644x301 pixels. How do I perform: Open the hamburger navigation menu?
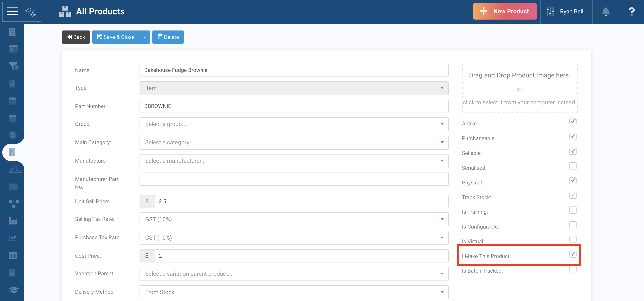[x=12, y=12]
